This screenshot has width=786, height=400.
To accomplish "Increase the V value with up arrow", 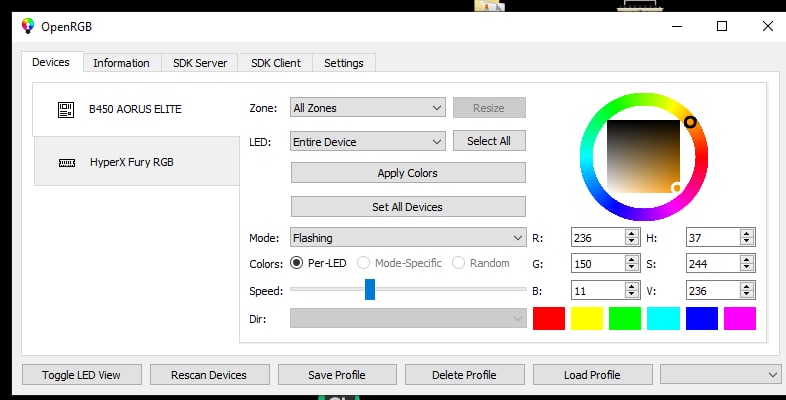I will click(747, 286).
